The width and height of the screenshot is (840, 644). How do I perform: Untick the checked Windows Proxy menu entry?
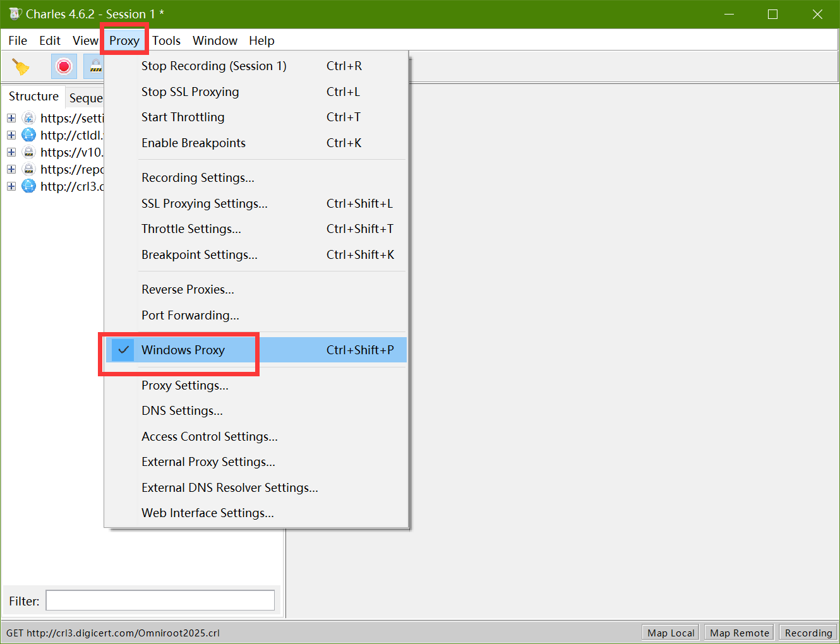point(256,350)
